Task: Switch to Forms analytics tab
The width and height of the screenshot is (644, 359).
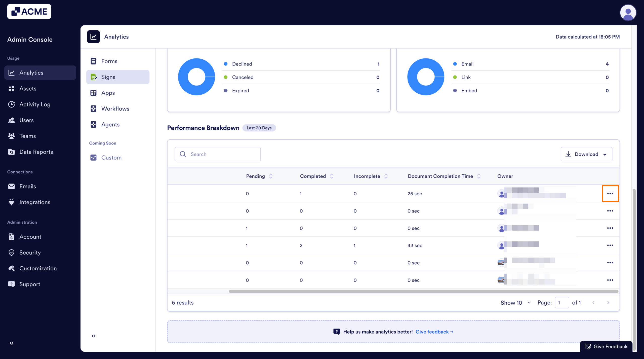Action: (x=109, y=61)
